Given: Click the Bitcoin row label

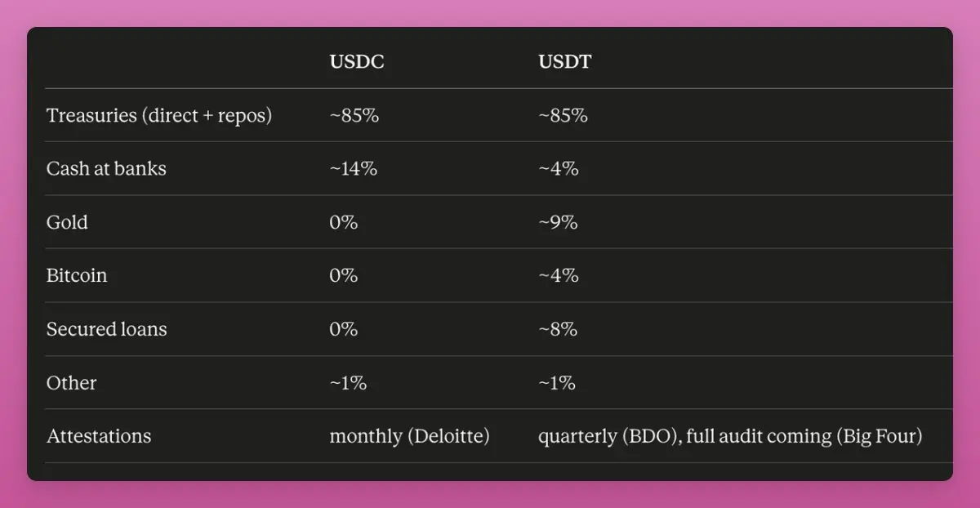Looking at the screenshot, I should pyautogui.click(x=77, y=275).
